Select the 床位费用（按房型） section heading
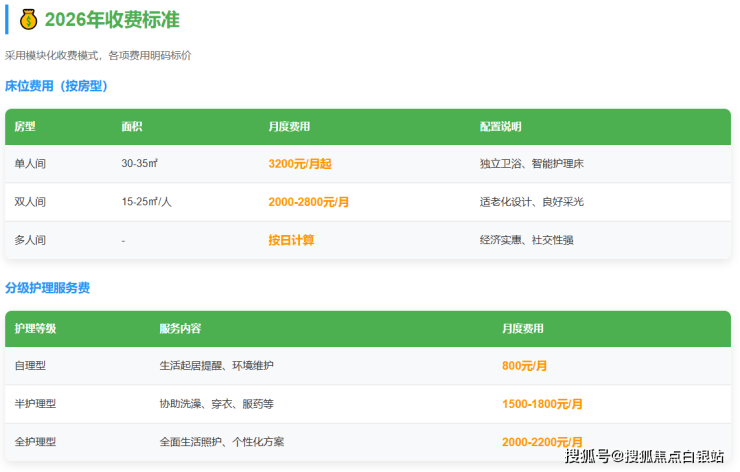Screen dimensions: 740x472 point(56,86)
